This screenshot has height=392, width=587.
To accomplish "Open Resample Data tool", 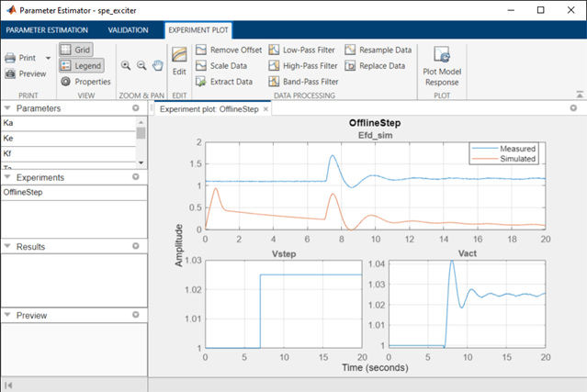I will 378,50.
